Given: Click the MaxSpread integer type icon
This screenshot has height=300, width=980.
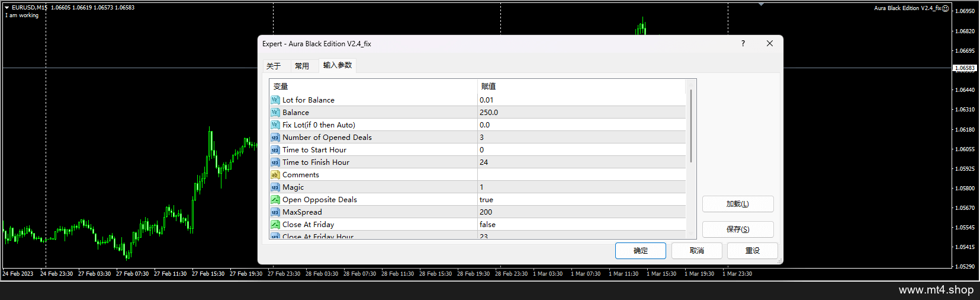Looking at the screenshot, I should [x=275, y=212].
